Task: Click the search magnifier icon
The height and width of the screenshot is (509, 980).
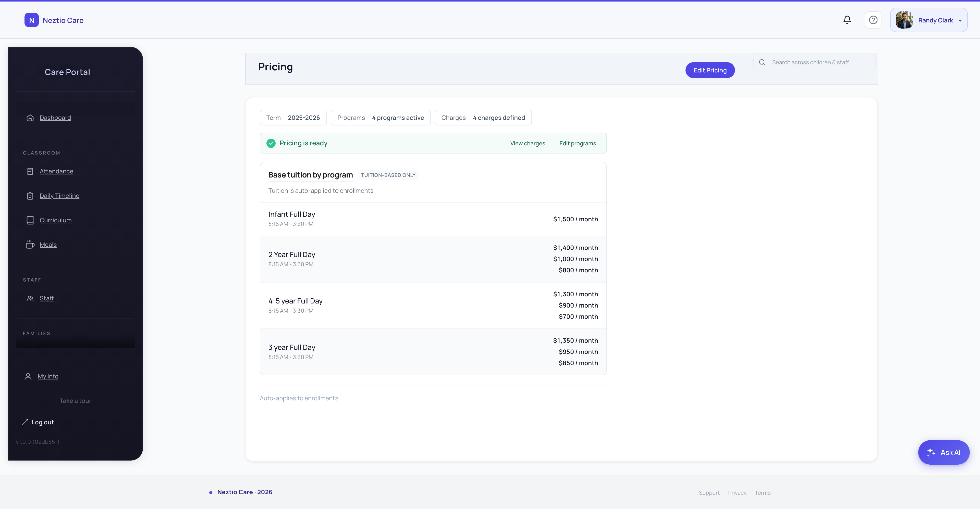Action: 762,62
